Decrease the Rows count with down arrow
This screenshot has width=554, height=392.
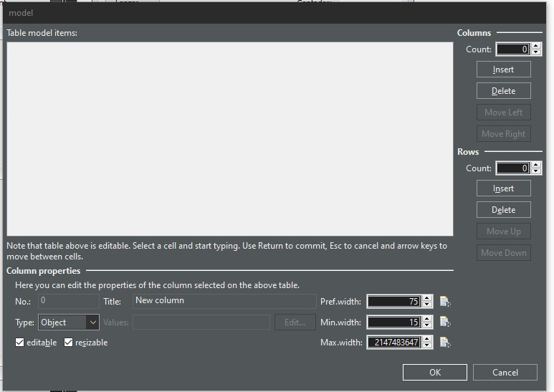pos(536,171)
